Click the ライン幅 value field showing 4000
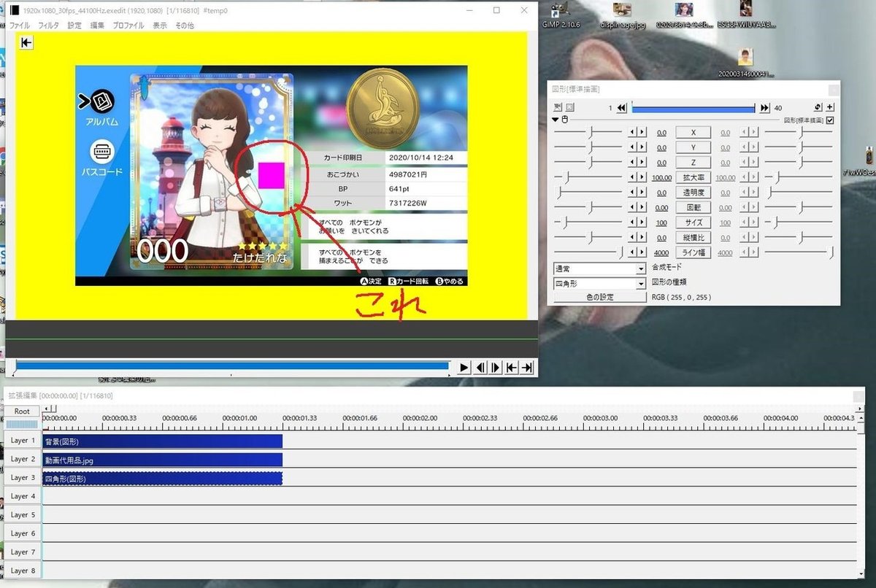The height and width of the screenshot is (588, 876). tap(661, 252)
